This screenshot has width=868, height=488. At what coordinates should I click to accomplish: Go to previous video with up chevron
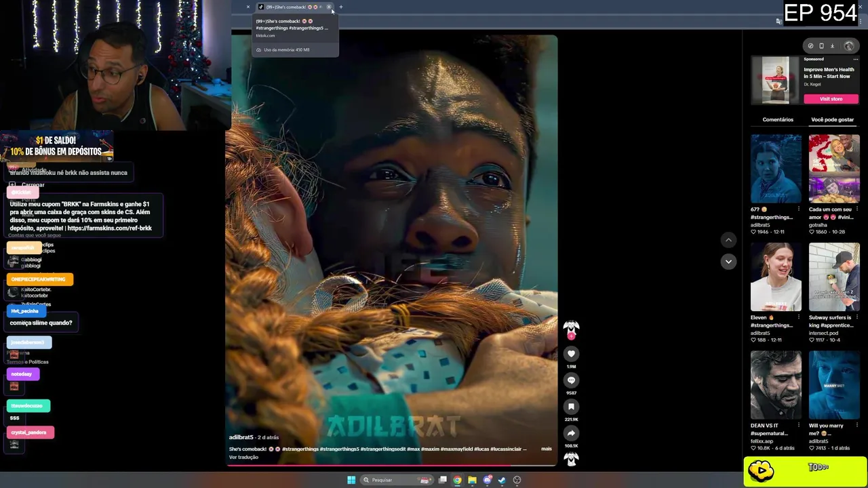pyautogui.click(x=728, y=239)
